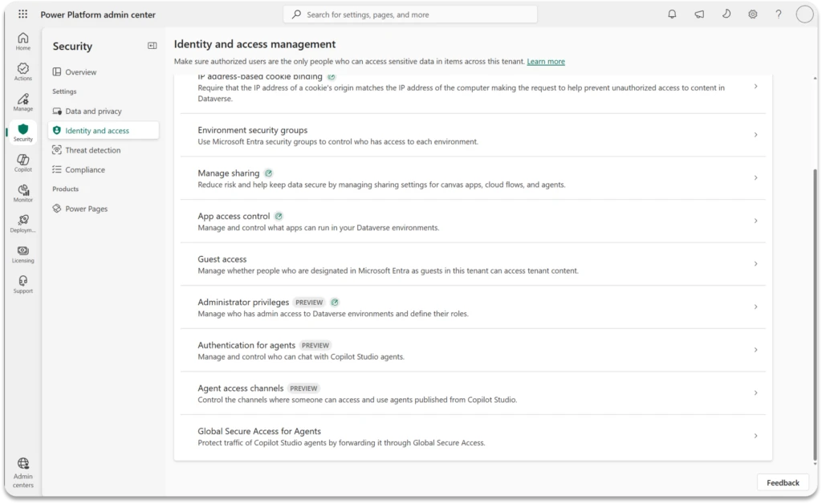
Task: Expand Authentication for agents chevron
Action: coord(755,349)
